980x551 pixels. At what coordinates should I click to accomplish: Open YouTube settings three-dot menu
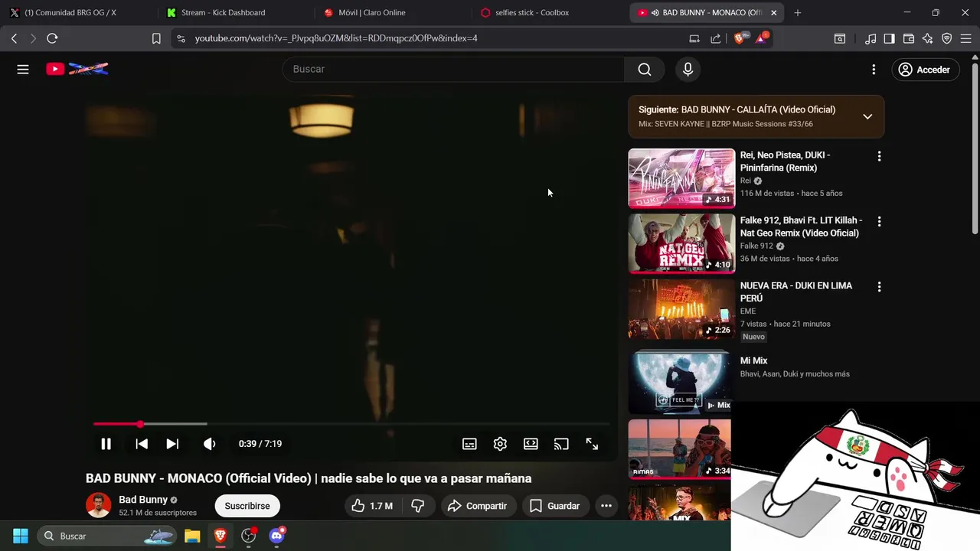pyautogui.click(x=874, y=70)
